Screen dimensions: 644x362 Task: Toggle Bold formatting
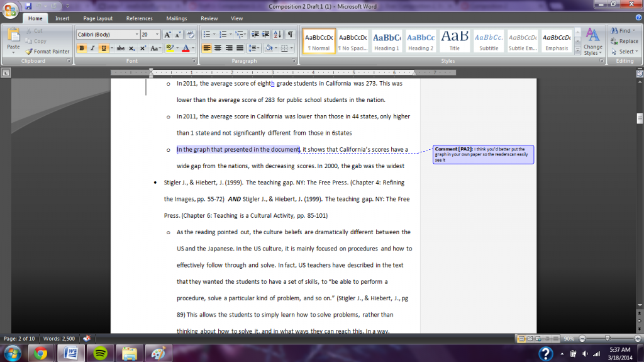81,48
